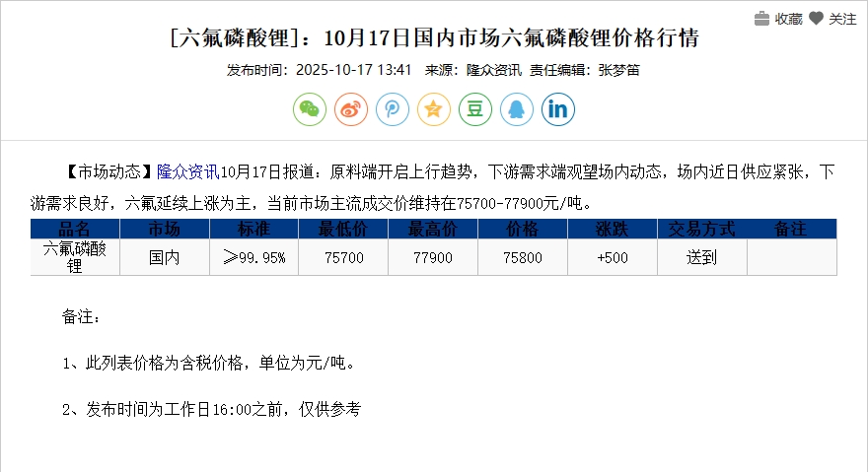The height and width of the screenshot is (472, 868).
Task: Click the 【市场动态】 paragraph label
Action: 109,172
